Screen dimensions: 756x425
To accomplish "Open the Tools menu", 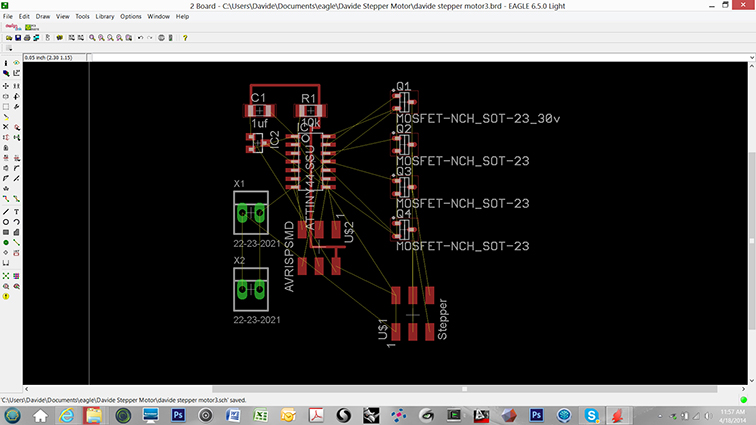I will [82, 16].
